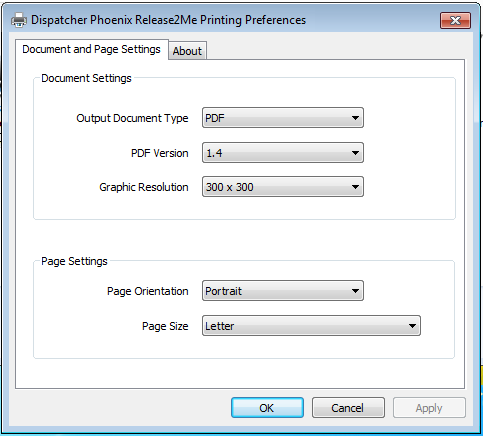The width and height of the screenshot is (483, 436).
Task: Open the Page Size Letter dropdown
Action: tap(311, 326)
